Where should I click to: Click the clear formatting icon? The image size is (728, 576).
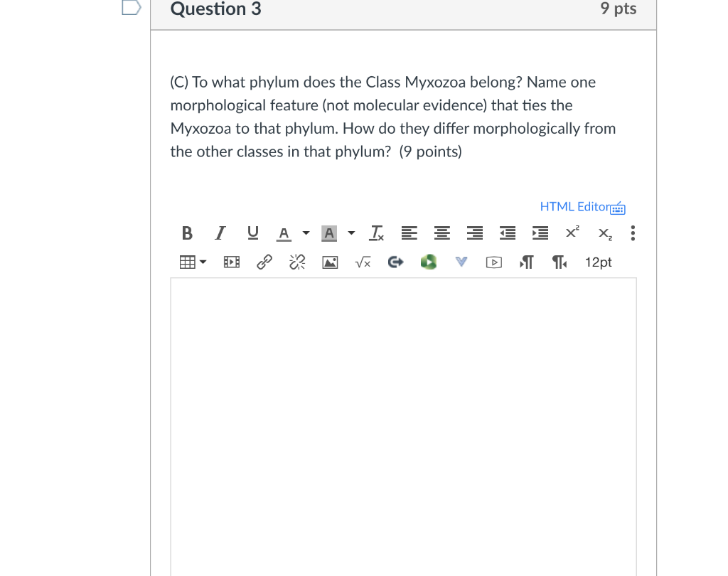click(376, 233)
